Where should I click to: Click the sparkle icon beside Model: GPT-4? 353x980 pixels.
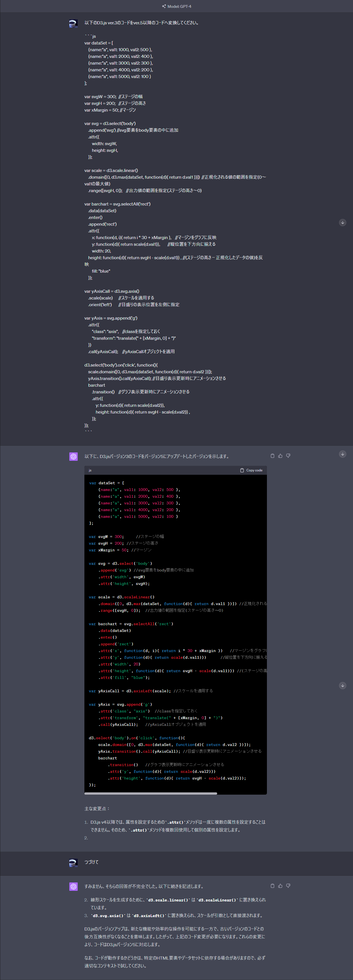164,6
